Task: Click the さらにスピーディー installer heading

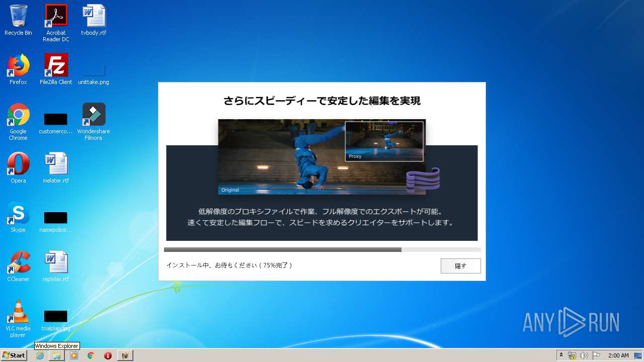Action: pyautogui.click(x=322, y=101)
